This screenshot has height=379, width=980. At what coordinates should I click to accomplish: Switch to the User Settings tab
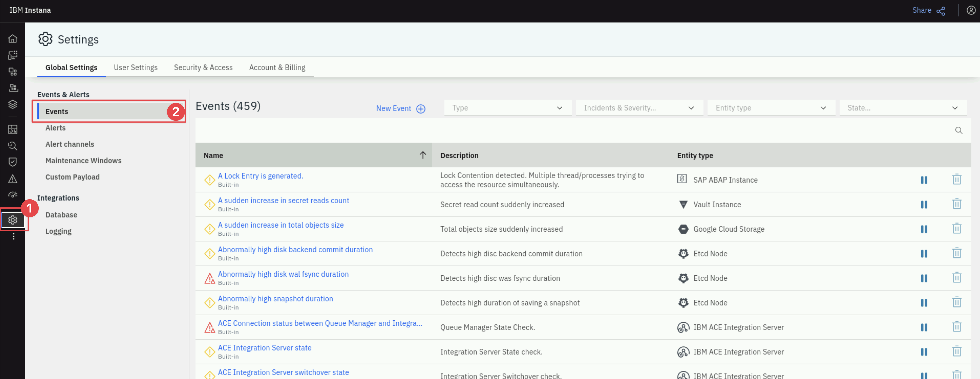click(135, 67)
